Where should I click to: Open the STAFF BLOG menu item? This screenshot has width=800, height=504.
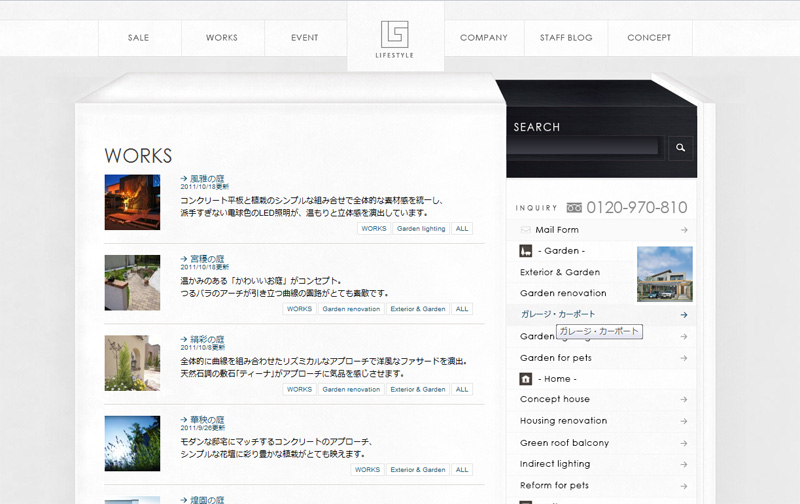pyautogui.click(x=566, y=38)
